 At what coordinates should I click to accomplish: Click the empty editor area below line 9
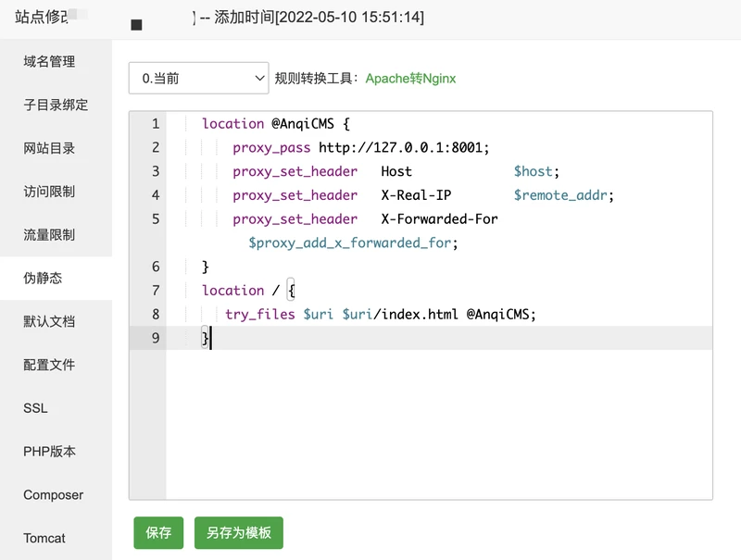435,426
